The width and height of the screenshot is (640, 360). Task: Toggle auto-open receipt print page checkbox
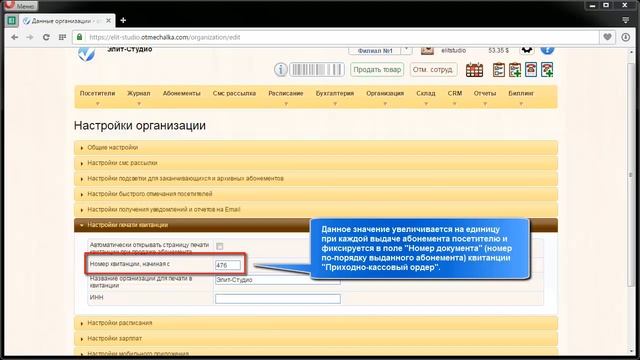(220, 246)
